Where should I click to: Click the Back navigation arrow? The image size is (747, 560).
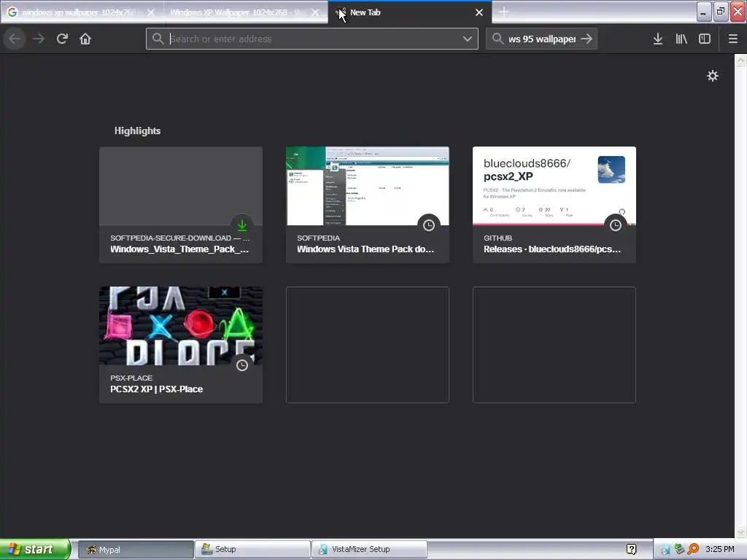[15, 39]
